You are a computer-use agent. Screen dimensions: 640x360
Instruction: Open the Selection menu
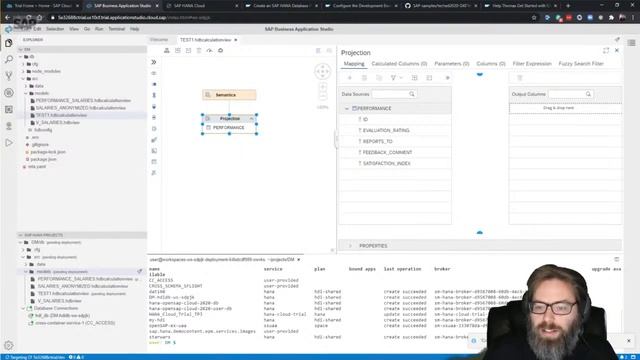pyautogui.click(x=55, y=29)
